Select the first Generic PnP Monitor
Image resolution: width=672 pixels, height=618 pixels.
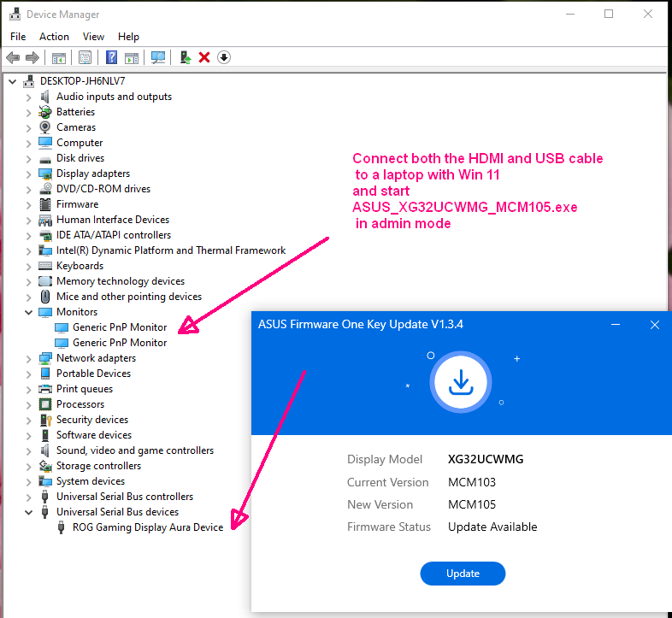coord(120,327)
